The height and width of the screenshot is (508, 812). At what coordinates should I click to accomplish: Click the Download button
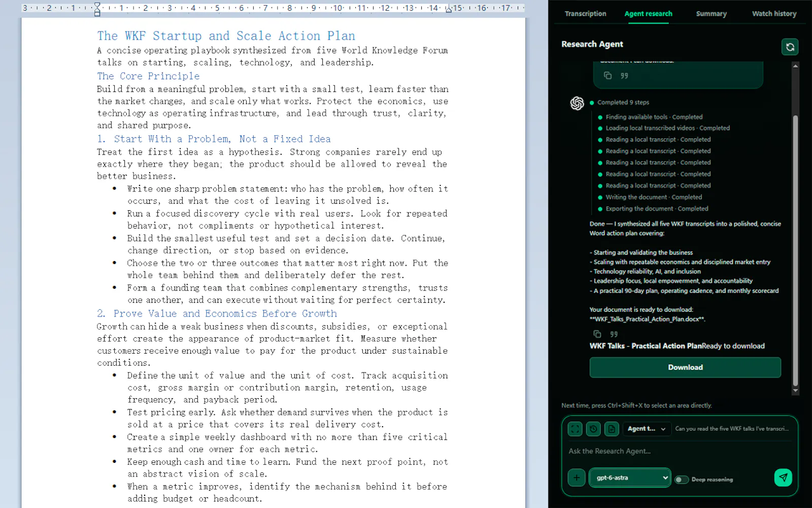coord(685,367)
